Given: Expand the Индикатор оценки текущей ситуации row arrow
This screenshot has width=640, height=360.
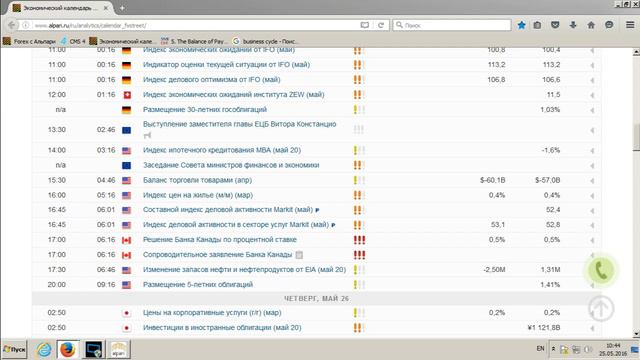Looking at the screenshot, I should (x=591, y=65).
